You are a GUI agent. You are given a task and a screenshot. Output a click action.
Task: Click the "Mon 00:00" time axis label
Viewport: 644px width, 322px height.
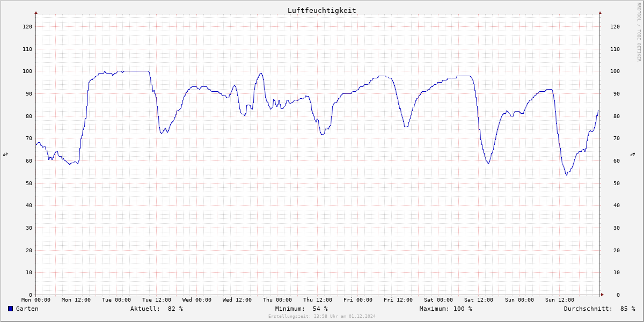coord(36,300)
